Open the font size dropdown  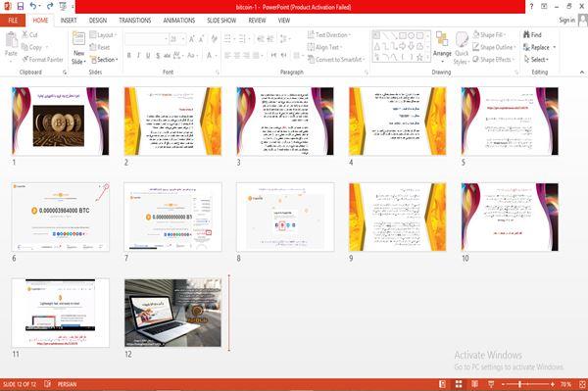coord(183,39)
